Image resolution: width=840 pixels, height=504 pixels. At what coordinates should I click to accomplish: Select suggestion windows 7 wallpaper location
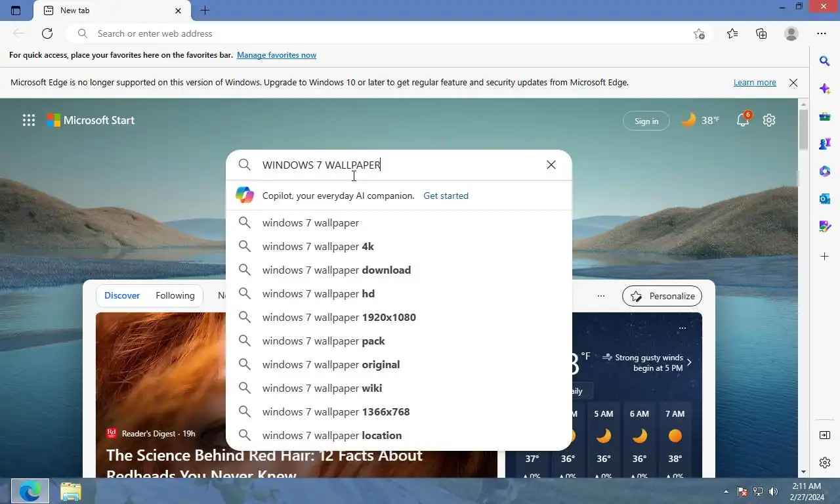click(x=399, y=435)
